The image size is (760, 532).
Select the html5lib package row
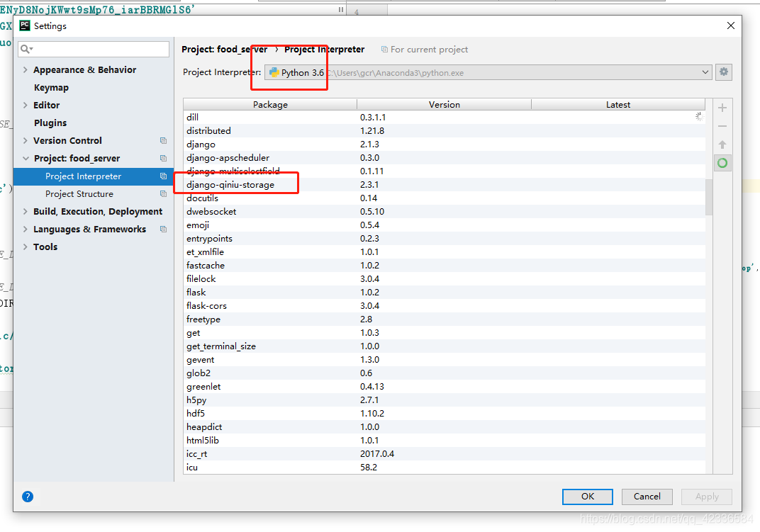click(445, 441)
